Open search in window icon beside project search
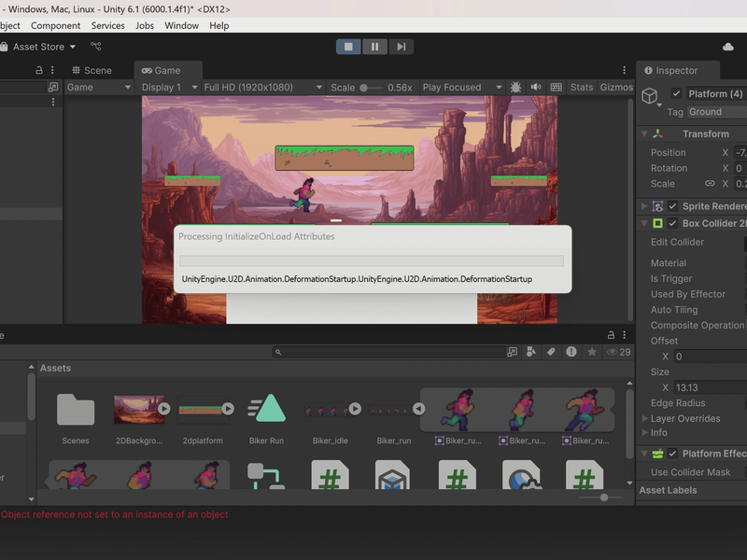The image size is (747, 560). 512,352
